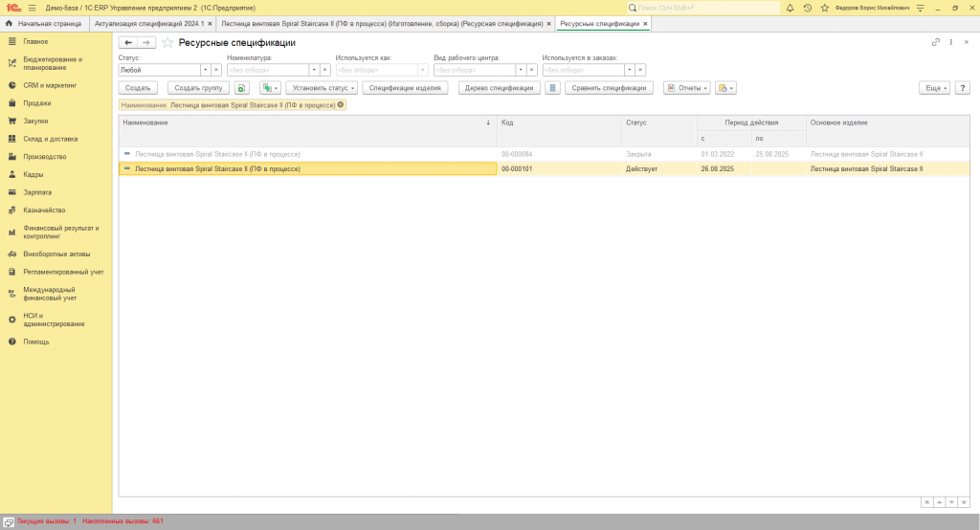
Task: Open the Отчеты dropdown
Action: (x=687, y=88)
